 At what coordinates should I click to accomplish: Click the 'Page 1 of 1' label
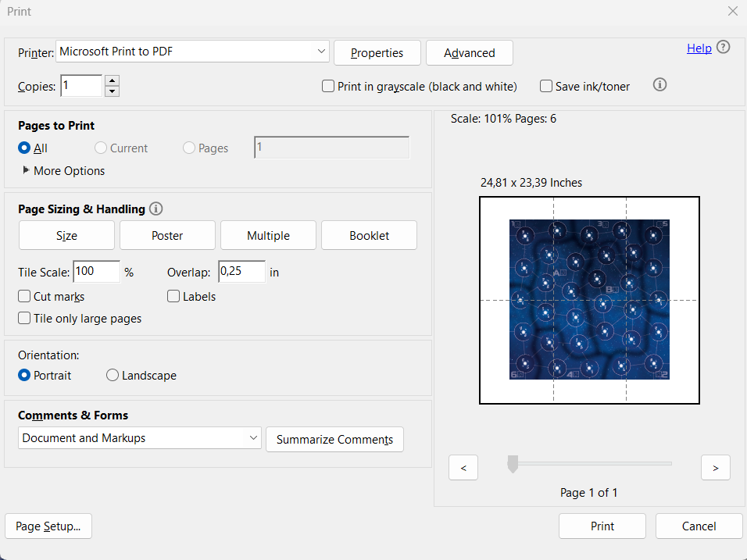coord(589,493)
